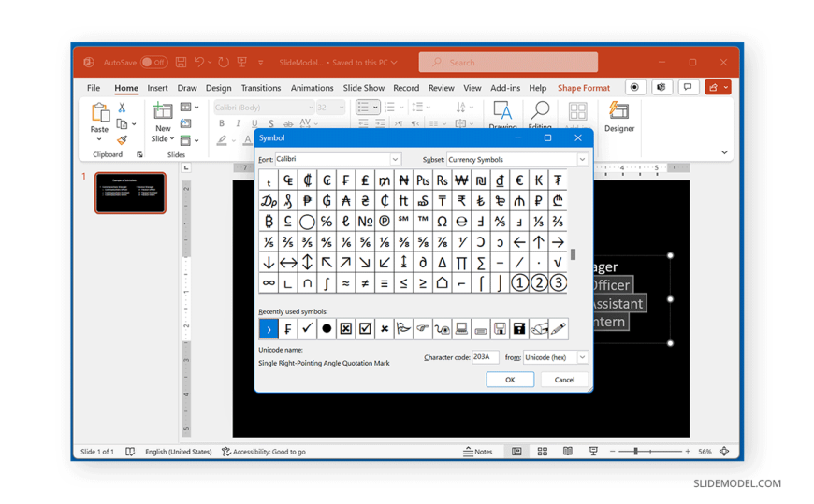Select the circled number 1 symbol

click(519, 283)
